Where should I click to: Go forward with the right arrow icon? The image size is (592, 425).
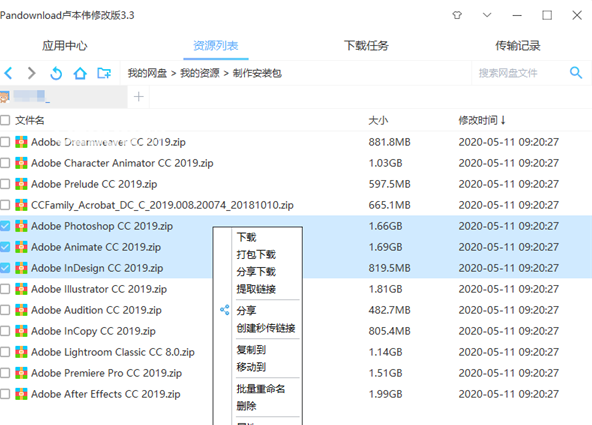(32, 73)
